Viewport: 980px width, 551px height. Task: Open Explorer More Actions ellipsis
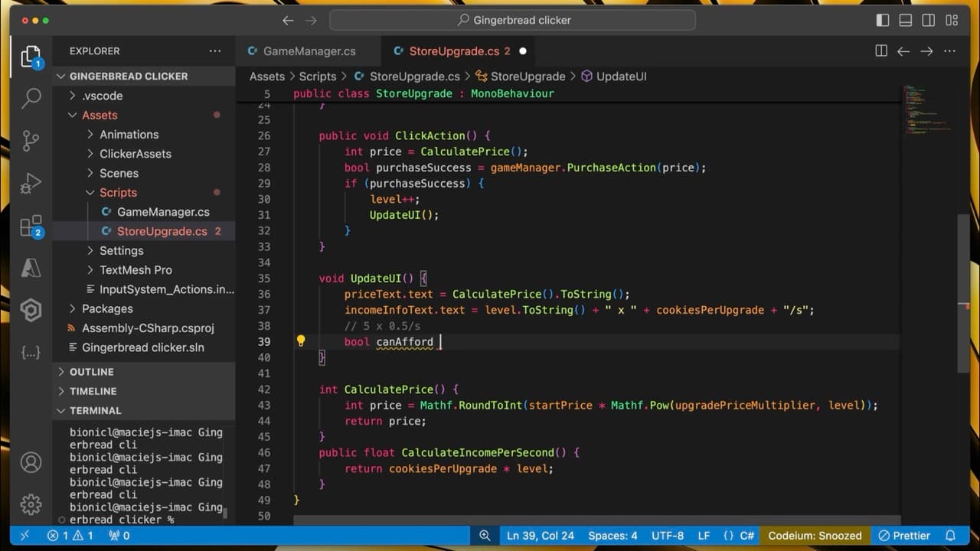coord(215,51)
